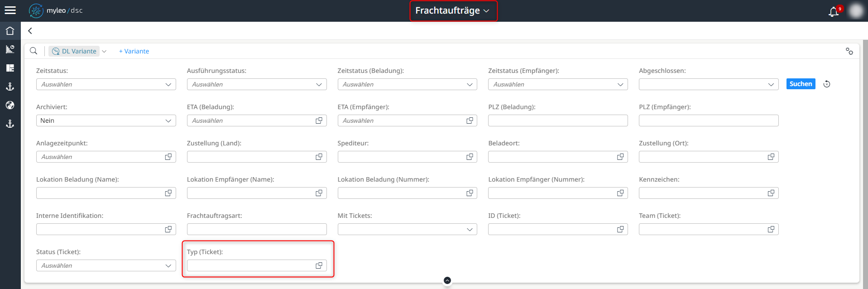868x289 pixels.
Task: Open the Zeitstatus (Beladung) dropdown
Action: (x=407, y=84)
